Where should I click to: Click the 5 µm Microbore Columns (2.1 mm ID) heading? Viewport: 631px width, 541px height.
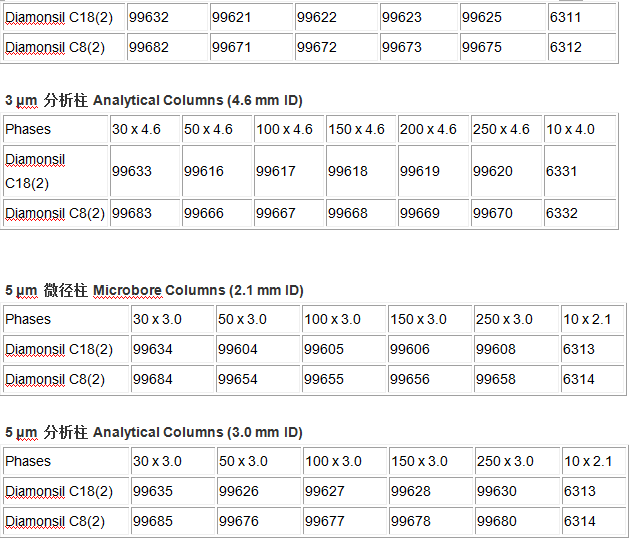[x=154, y=290]
